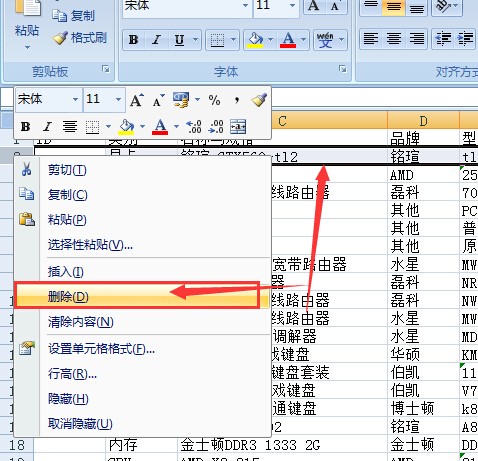The height and width of the screenshot is (461, 478).
Task: Open the ribbon font color dropdown arrow
Action: pyautogui.click(x=304, y=40)
